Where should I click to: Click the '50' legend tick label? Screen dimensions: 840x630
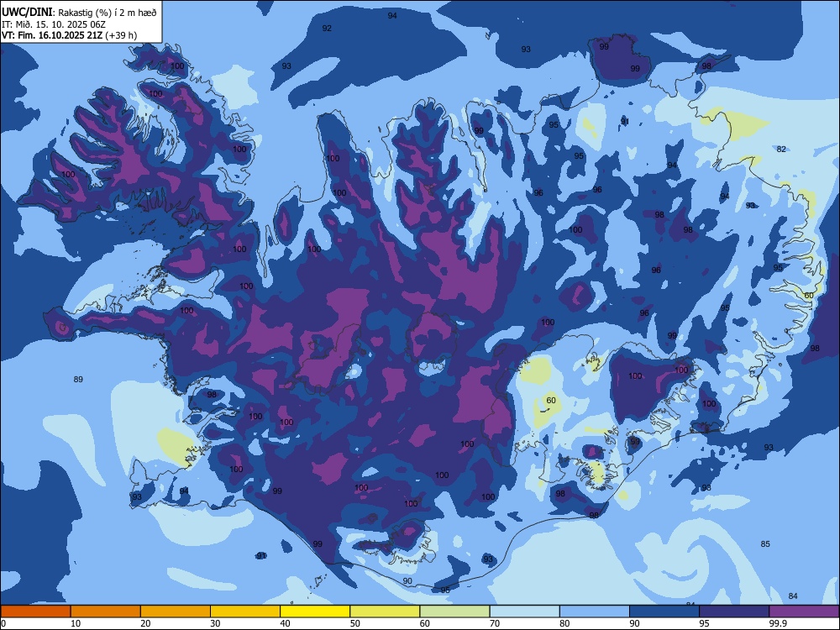click(x=355, y=623)
